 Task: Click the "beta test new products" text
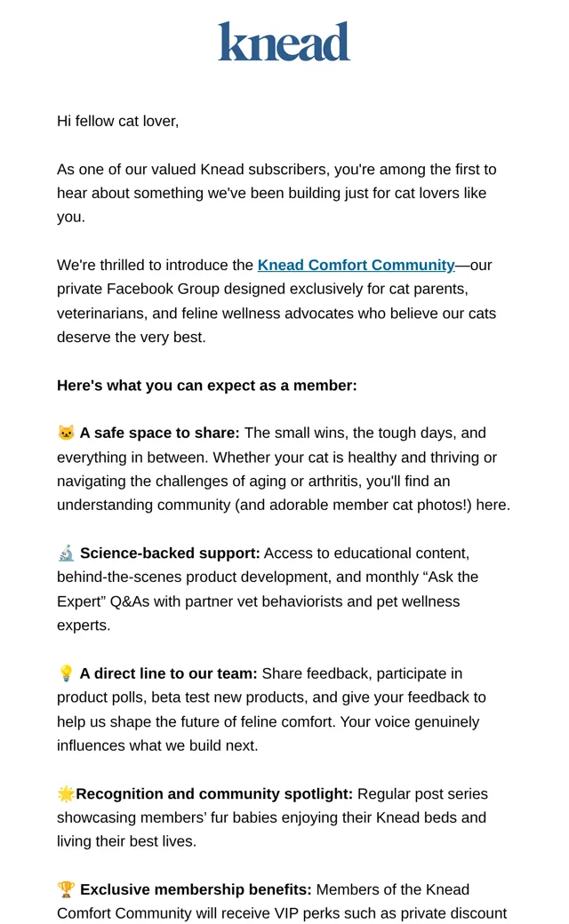[x=229, y=697]
